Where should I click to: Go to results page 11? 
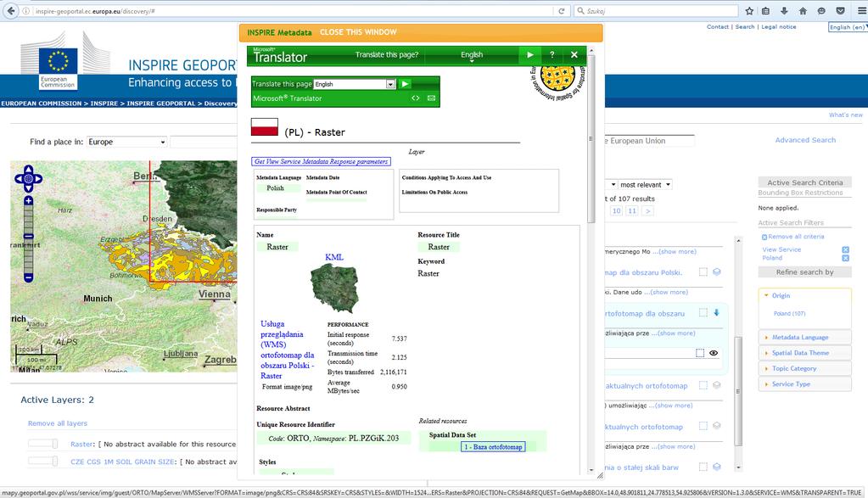pos(631,210)
